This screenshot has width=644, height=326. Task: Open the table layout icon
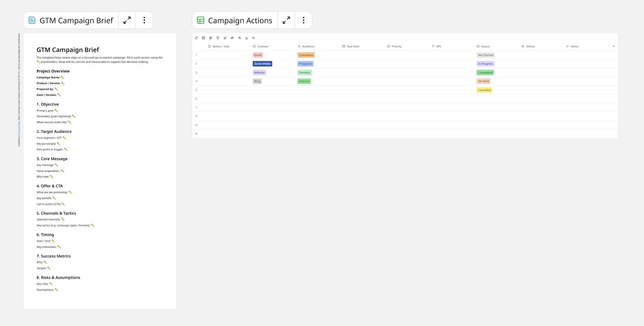(x=204, y=38)
